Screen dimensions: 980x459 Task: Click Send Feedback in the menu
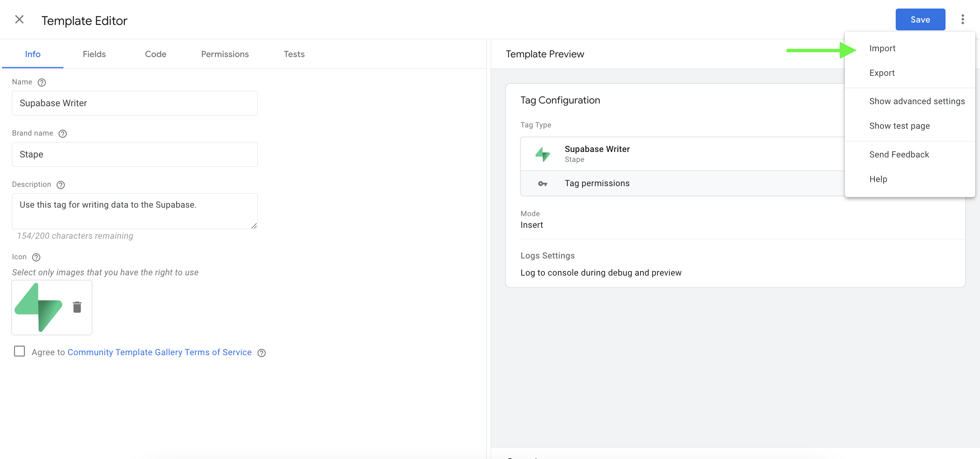(910, 155)
